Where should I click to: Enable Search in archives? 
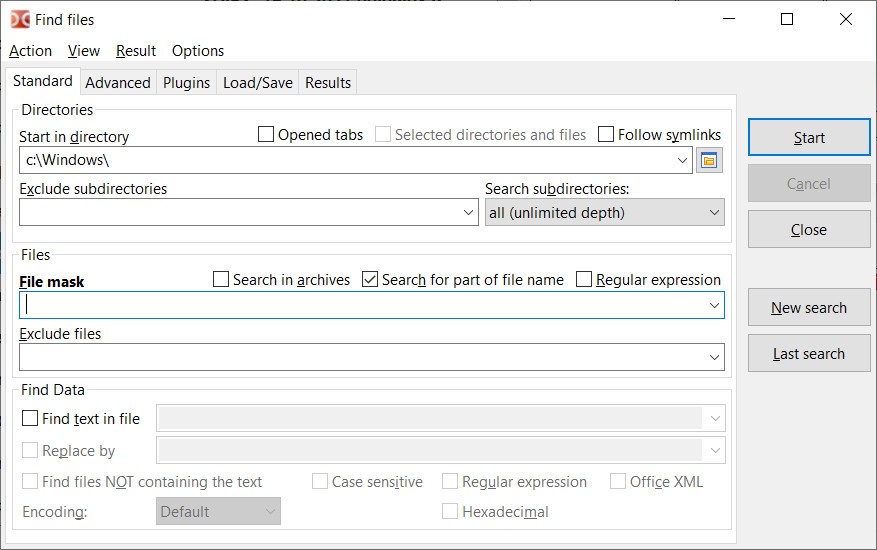point(221,279)
